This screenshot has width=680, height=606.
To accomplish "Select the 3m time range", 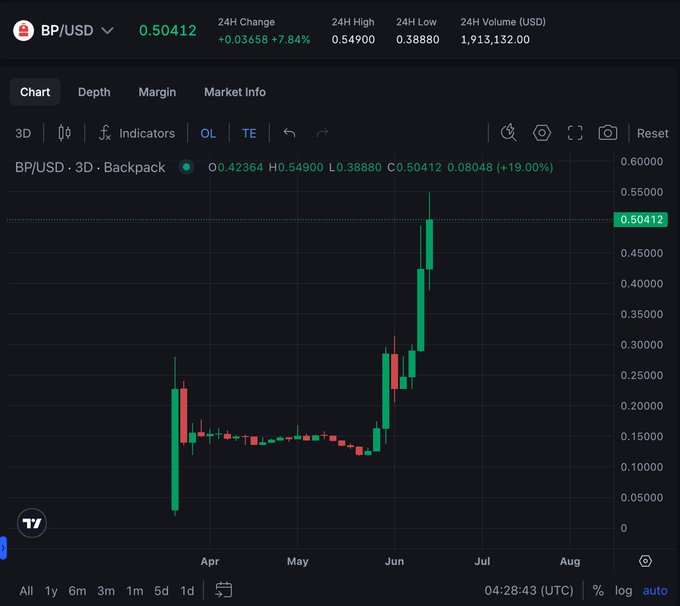I will pos(106,590).
